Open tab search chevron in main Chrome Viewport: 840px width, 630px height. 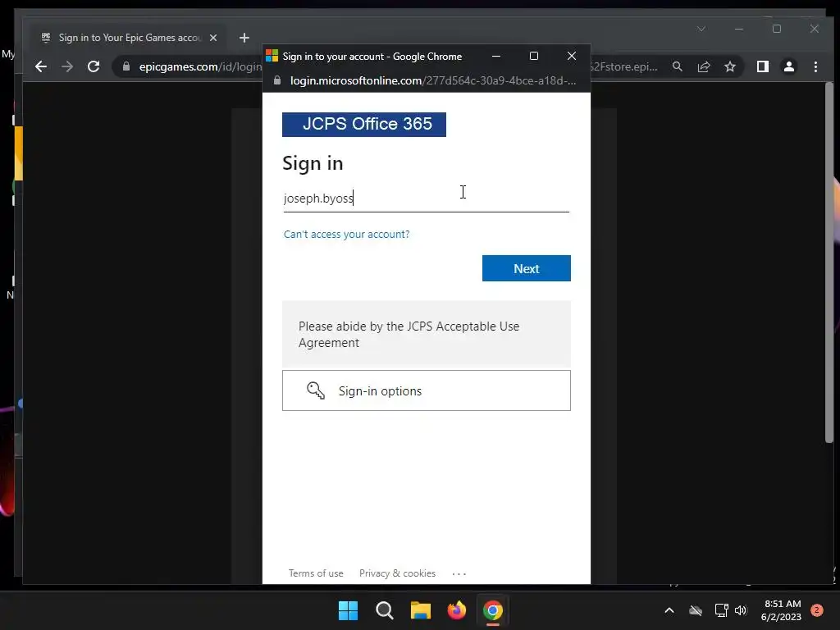[701, 29]
